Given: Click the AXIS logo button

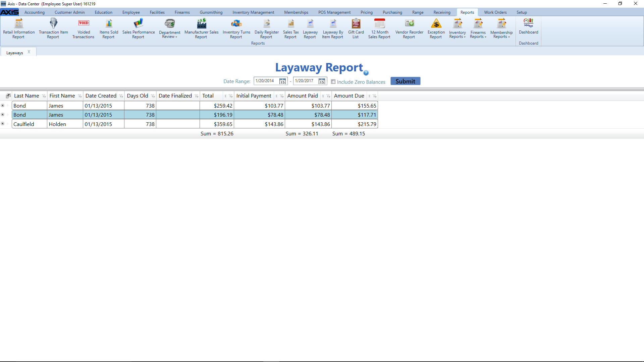Looking at the screenshot, I should [x=9, y=12].
